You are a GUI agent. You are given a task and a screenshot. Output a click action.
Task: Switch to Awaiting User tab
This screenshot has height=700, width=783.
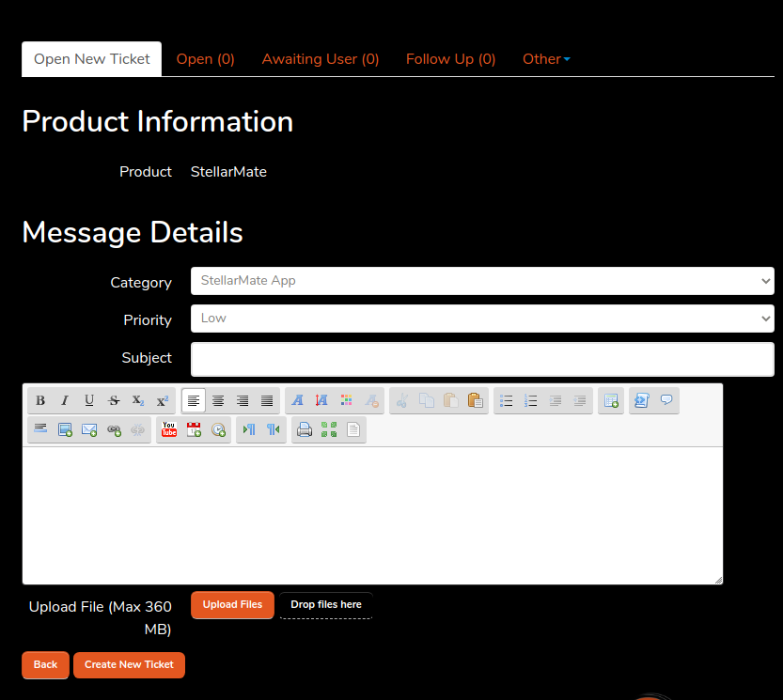(x=321, y=59)
